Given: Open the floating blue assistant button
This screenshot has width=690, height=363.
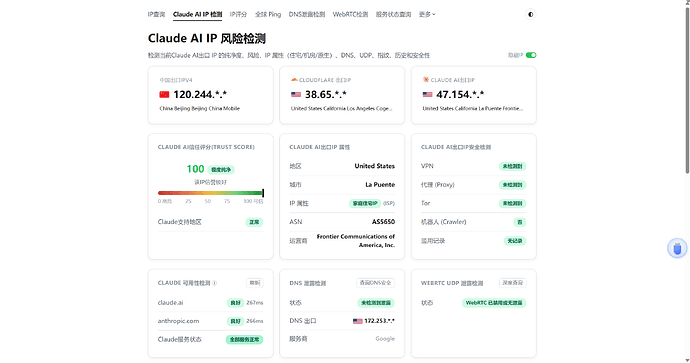Looking at the screenshot, I should click(x=677, y=249).
